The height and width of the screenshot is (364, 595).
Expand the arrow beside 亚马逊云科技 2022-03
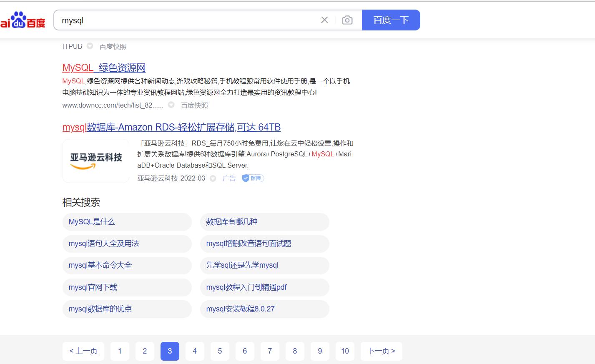[213, 178]
